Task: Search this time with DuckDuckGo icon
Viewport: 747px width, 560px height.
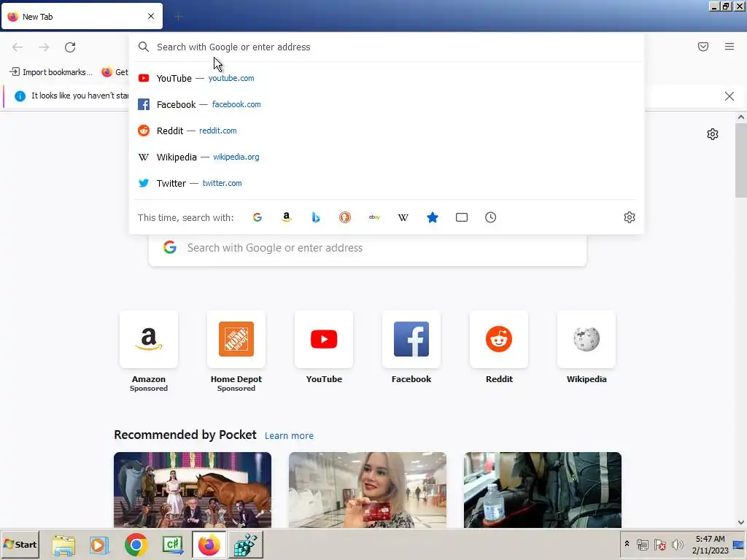Action: [345, 217]
